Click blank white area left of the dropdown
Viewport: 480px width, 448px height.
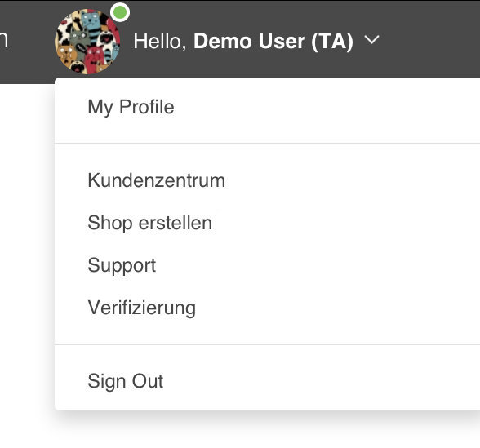(x=26, y=245)
